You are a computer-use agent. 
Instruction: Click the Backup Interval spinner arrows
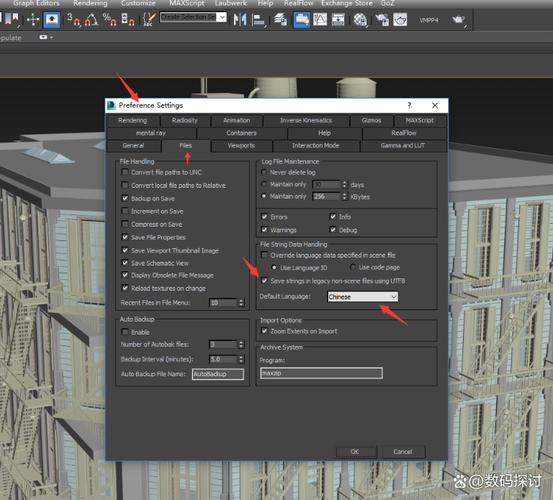click(x=241, y=359)
